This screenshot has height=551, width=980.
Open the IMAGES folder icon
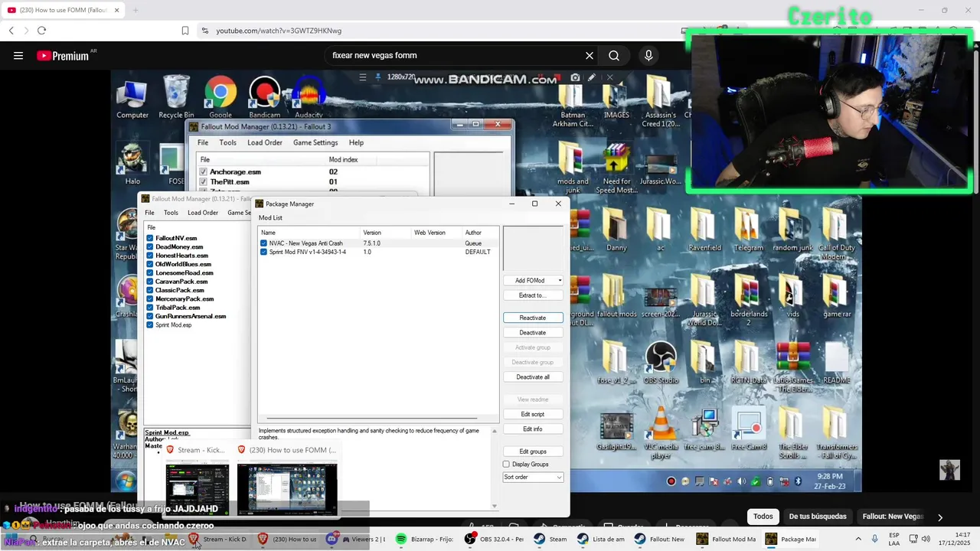(616, 101)
